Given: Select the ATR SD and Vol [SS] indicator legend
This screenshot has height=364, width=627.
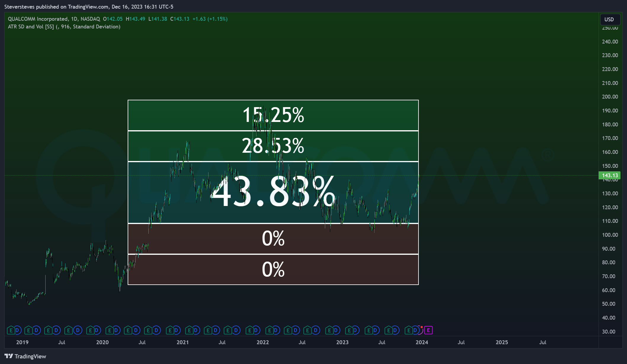Looking at the screenshot, I should (x=64, y=27).
